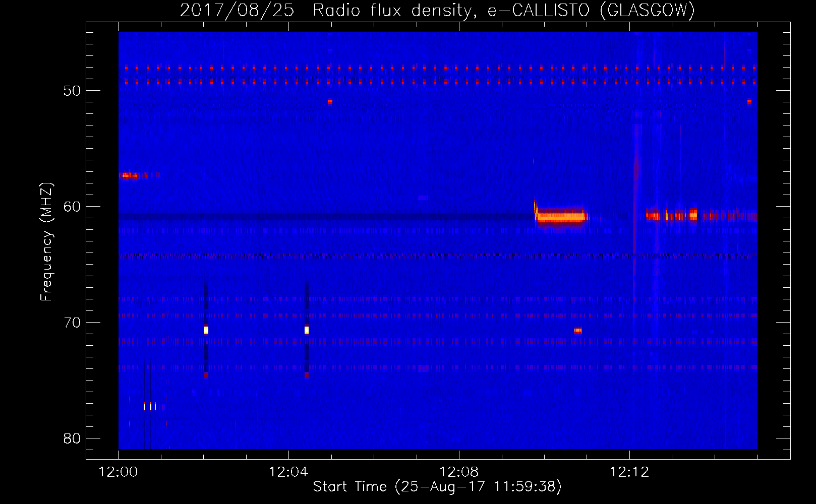816x504 pixels.
Task: Click the 12:00 time tick label
Action: coord(118,472)
